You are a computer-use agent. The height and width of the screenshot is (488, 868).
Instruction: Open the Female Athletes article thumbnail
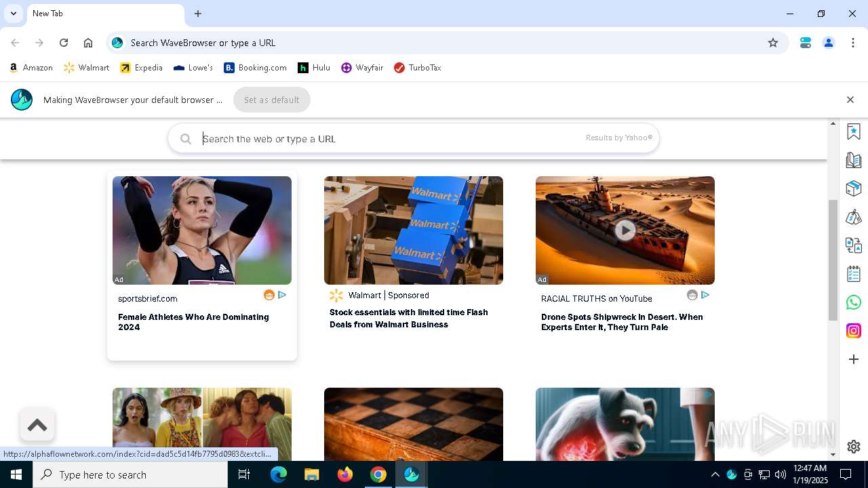click(202, 230)
